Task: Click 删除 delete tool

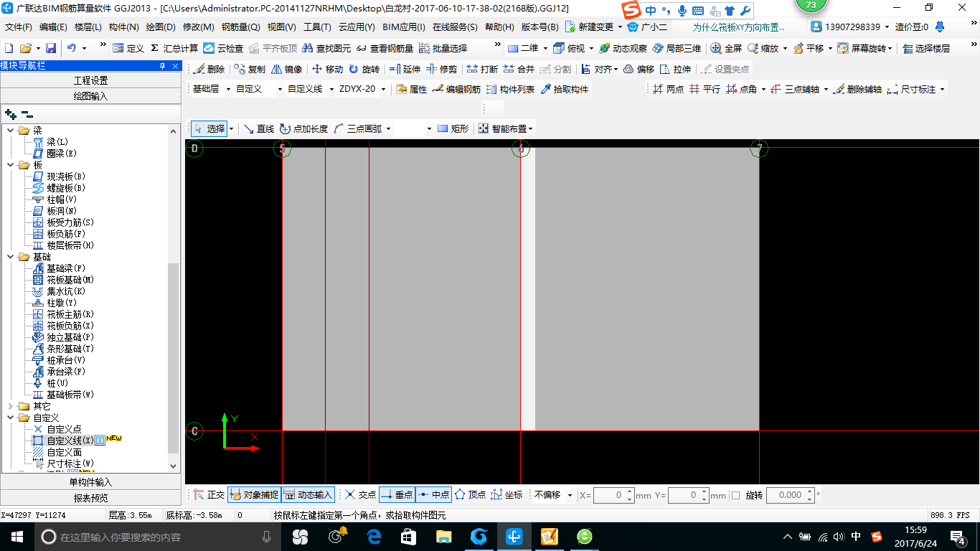Action: click(x=209, y=69)
